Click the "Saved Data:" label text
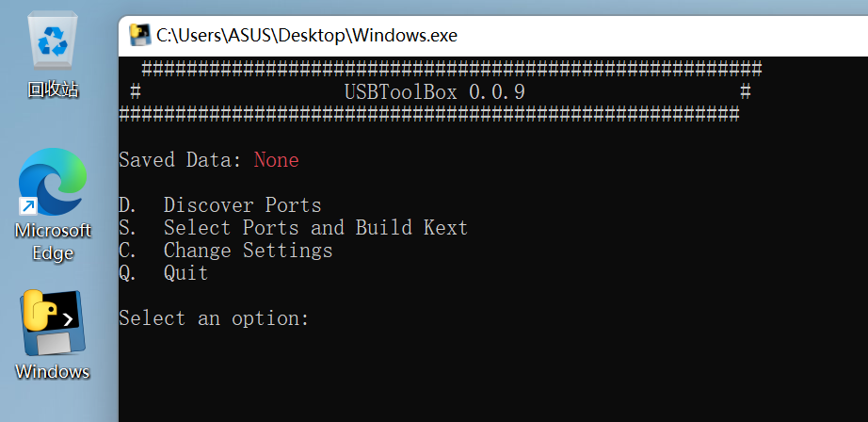 point(181,160)
